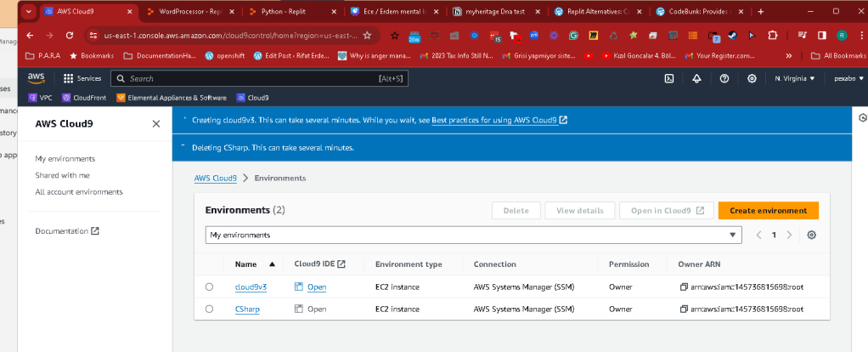This screenshot has width=868, height=352.
Task: Open the tab search dropdown arrow
Action: [x=28, y=11]
